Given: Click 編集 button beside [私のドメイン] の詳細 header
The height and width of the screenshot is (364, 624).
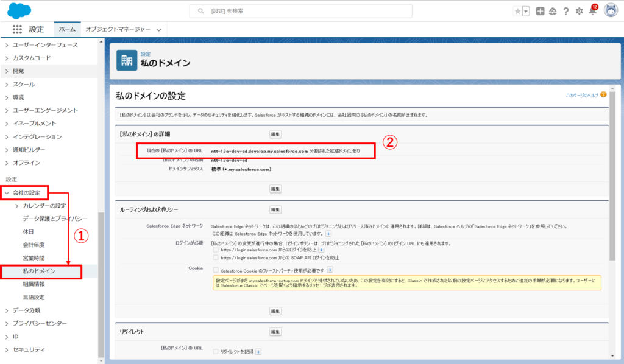Looking at the screenshot, I should 275,135.
